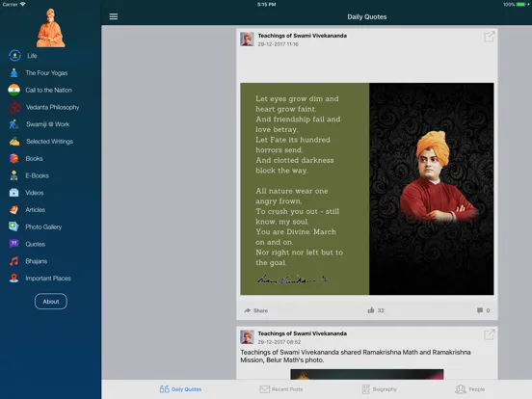532x399 pixels.
Task: Open first post's external share icon
Action: click(490, 37)
